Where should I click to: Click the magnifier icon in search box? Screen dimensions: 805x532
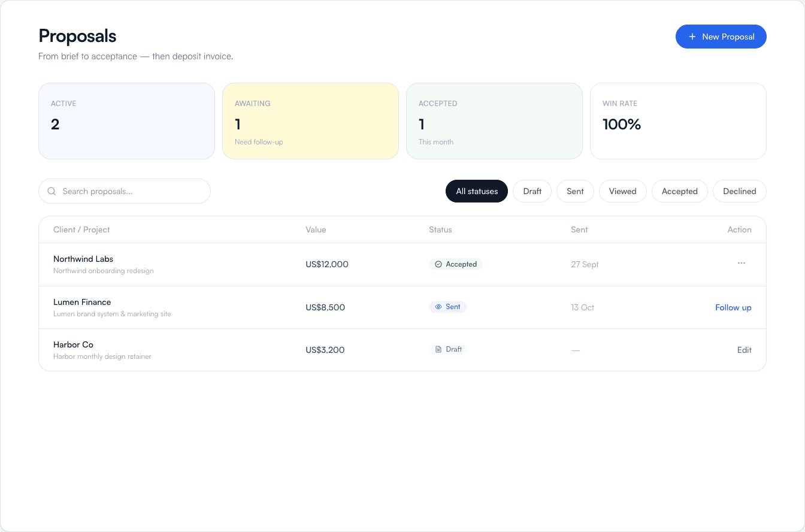point(52,191)
